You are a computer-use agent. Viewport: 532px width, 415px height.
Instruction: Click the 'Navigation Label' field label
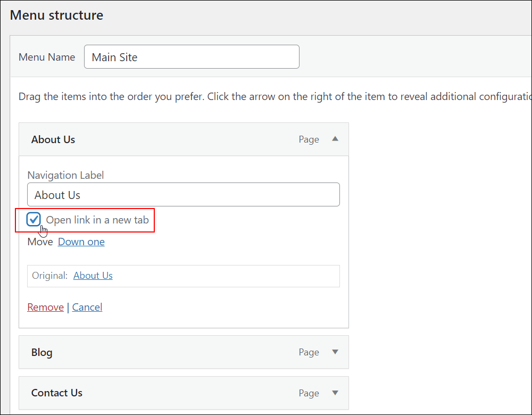(65, 175)
